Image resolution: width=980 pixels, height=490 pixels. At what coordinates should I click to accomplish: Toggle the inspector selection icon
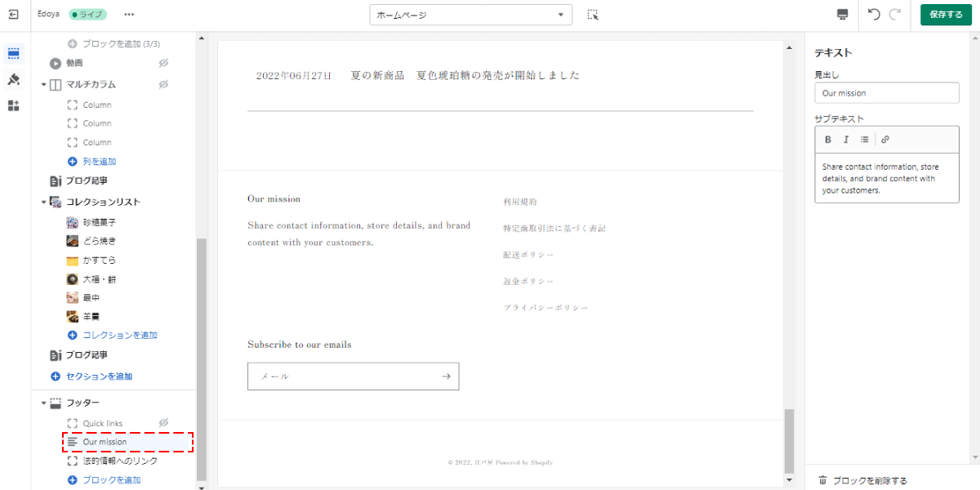[593, 15]
